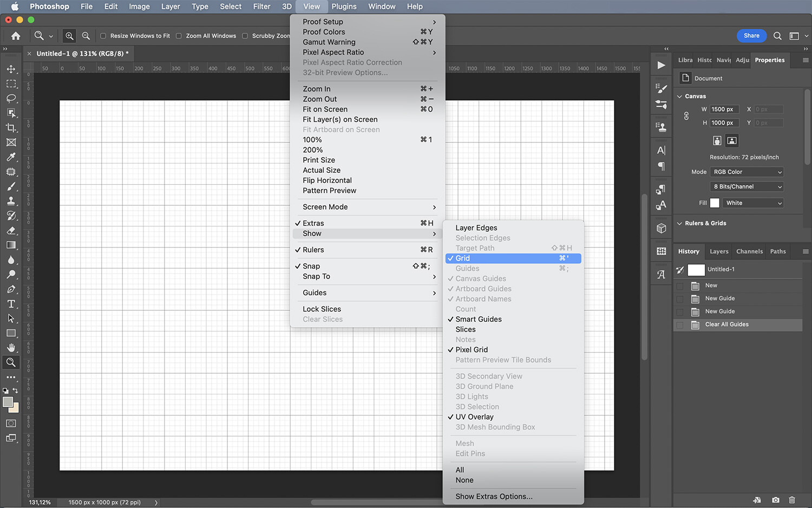812x508 pixels.
Task: Select the Crop tool
Action: [x=11, y=128]
